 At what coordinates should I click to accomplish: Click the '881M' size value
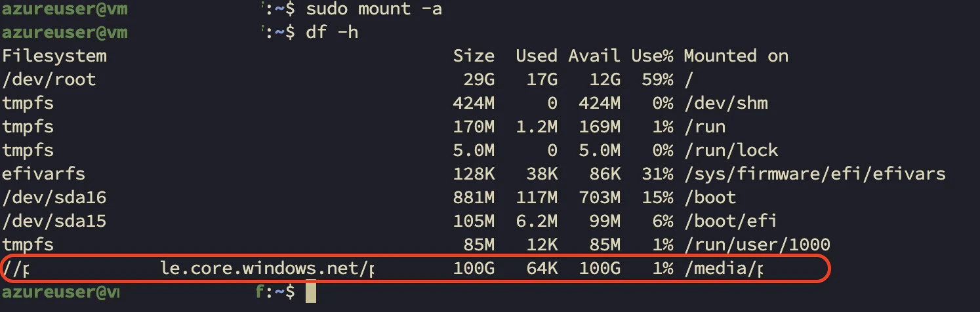click(474, 198)
